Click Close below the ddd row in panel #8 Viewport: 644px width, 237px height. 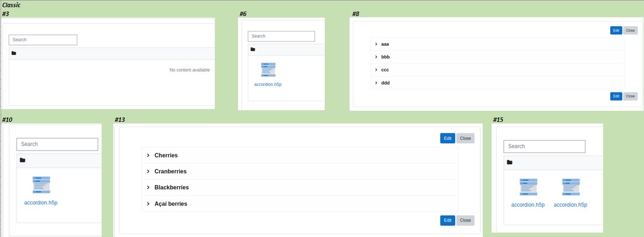click(x=630, y=96)
